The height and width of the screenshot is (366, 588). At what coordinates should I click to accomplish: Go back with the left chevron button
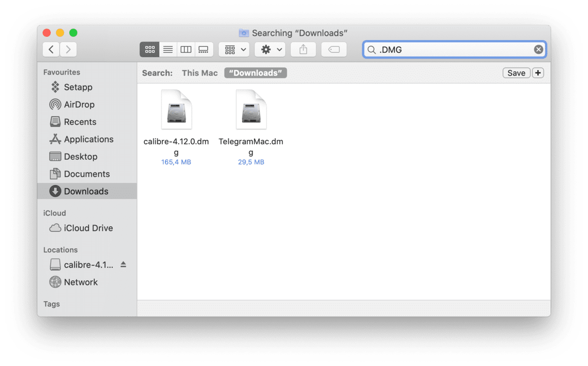(51, 49)
